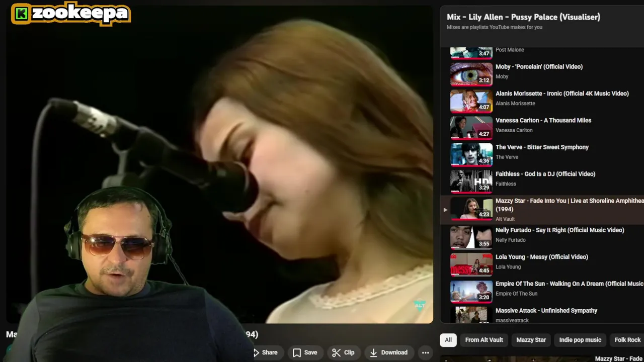Open the Post Malone playlist thumbnail
644x362 pixels.
click(471, 52)
